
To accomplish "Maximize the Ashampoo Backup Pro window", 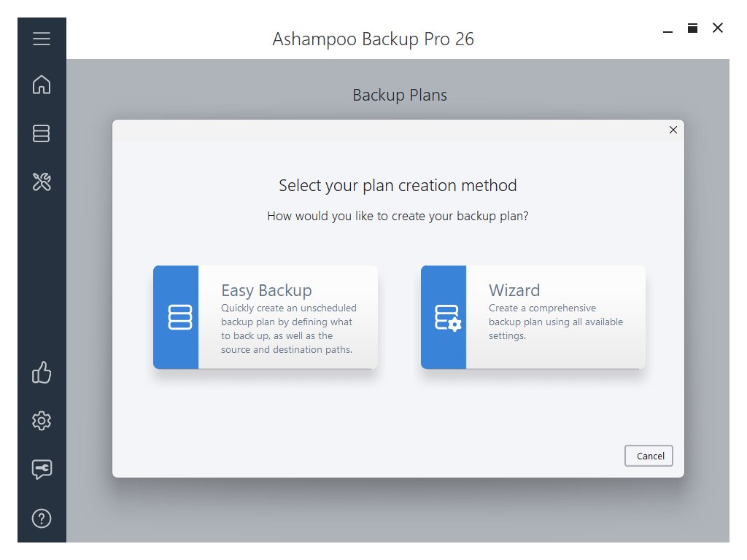I will (x=692, y=28).
